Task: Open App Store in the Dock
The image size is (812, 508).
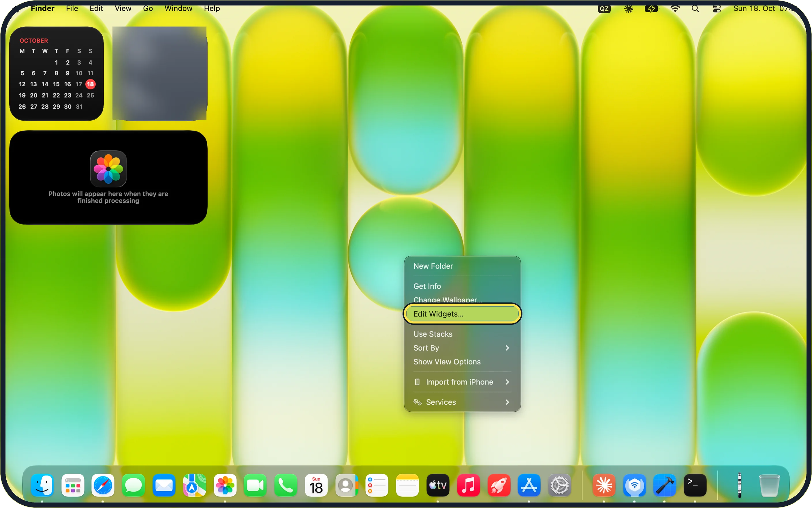Action: [x=529, y=485]
